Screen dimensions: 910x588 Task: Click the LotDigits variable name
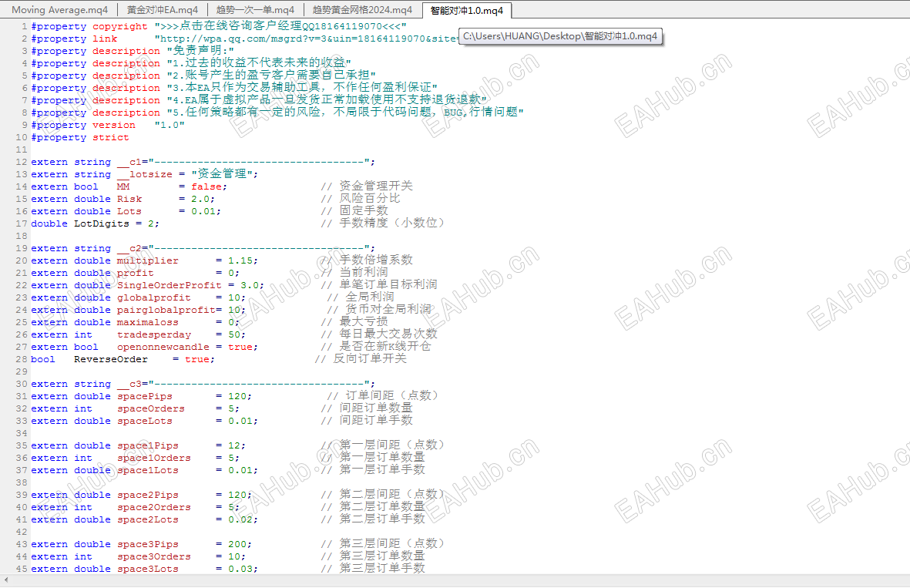tap(102, 223)
